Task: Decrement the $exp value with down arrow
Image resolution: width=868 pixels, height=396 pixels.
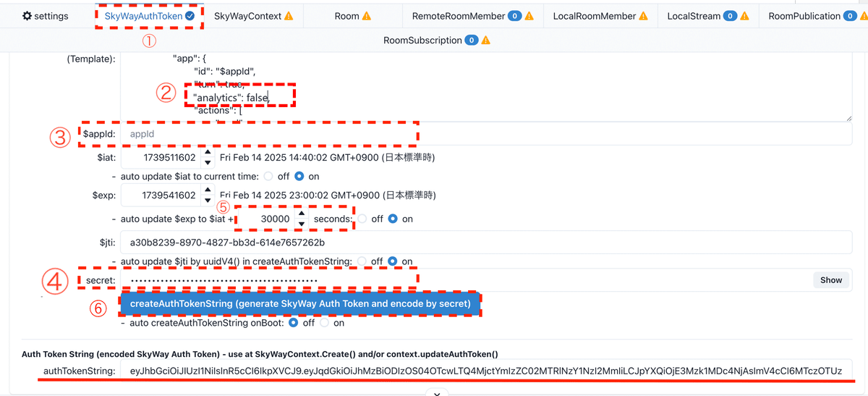Action: tap(208, 201)
